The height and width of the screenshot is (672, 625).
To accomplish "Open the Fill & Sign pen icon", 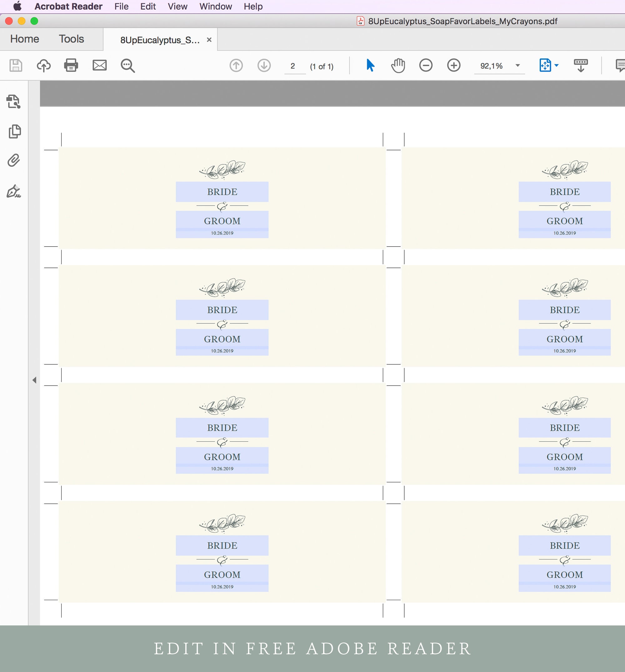I will 13,191.
